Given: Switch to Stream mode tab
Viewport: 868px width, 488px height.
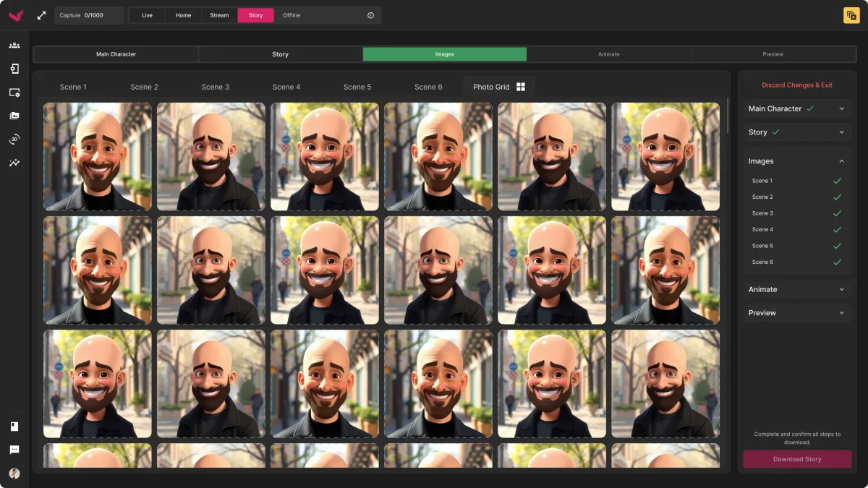Looking at the screenshot, I should pos(219,15).
